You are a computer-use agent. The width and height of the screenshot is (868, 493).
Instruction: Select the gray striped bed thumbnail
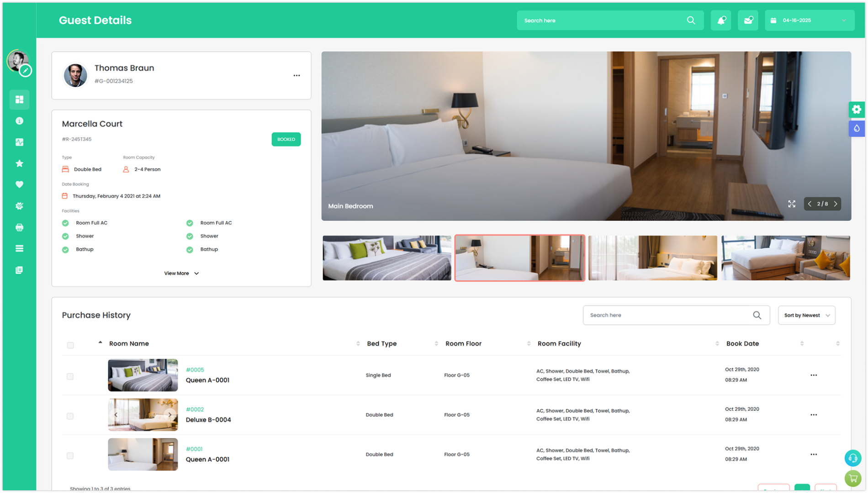pos(387,258)
